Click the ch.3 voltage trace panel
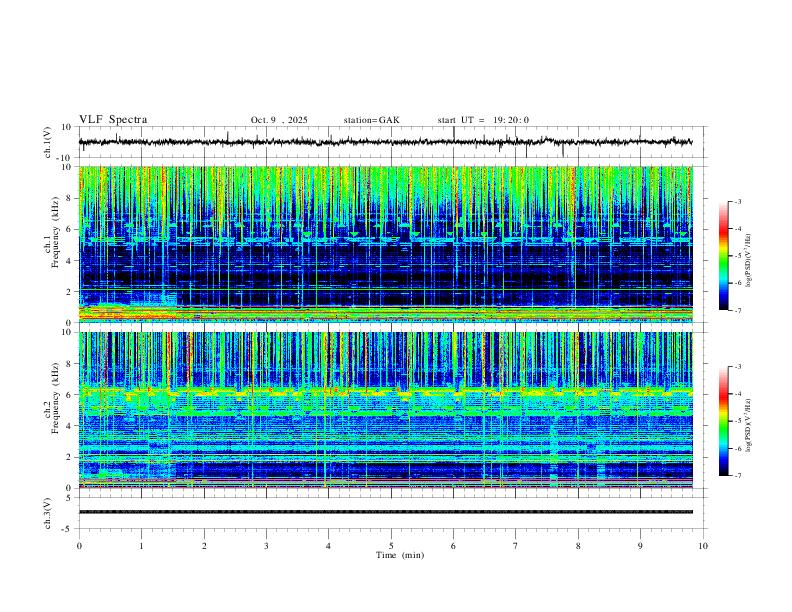 392,513
